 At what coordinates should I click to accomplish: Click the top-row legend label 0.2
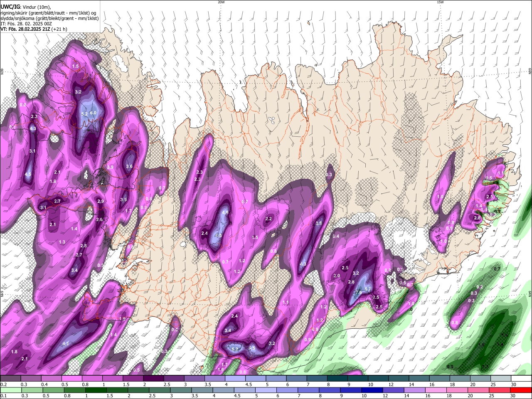4,384
